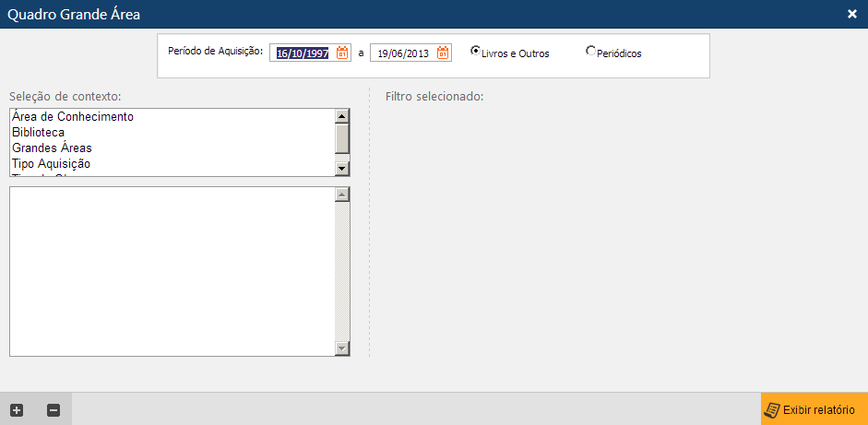Select the Livros e Outros radio option
Viewport: 868px width, 425px height.
pos(475,52)
